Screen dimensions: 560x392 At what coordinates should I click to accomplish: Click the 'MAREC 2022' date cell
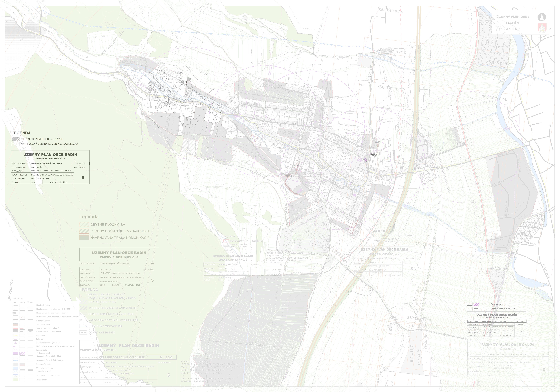pyautogui.click(x=508, y=336)
